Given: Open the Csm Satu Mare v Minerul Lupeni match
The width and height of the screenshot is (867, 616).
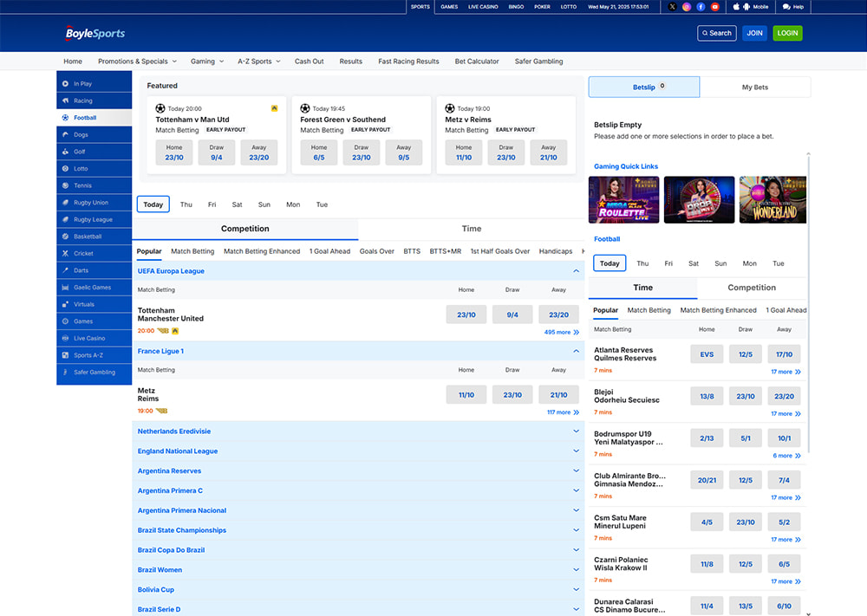Looking at the screenshot, I should [620, 522].
